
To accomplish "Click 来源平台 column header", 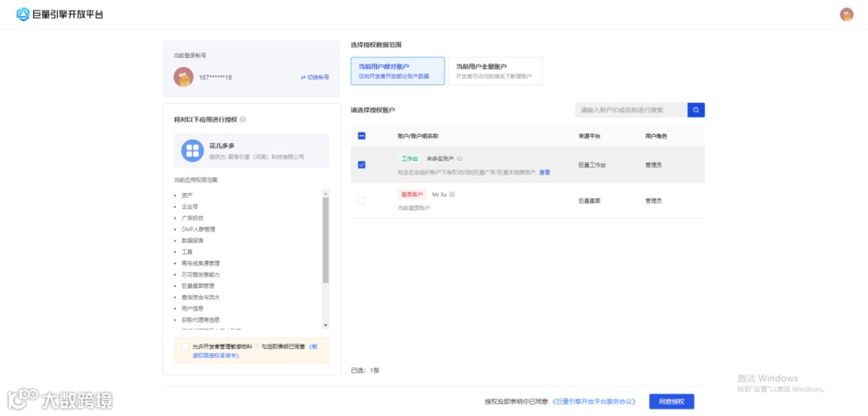I will [590, 136].
